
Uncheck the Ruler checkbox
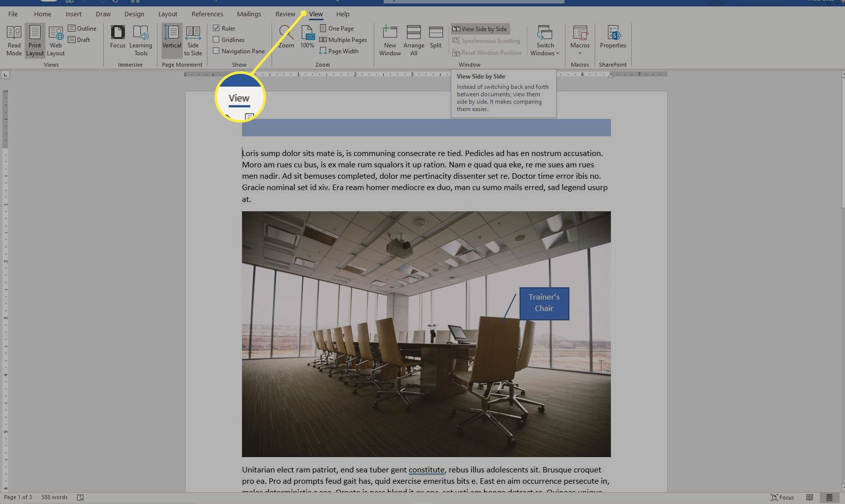point(216,28)
